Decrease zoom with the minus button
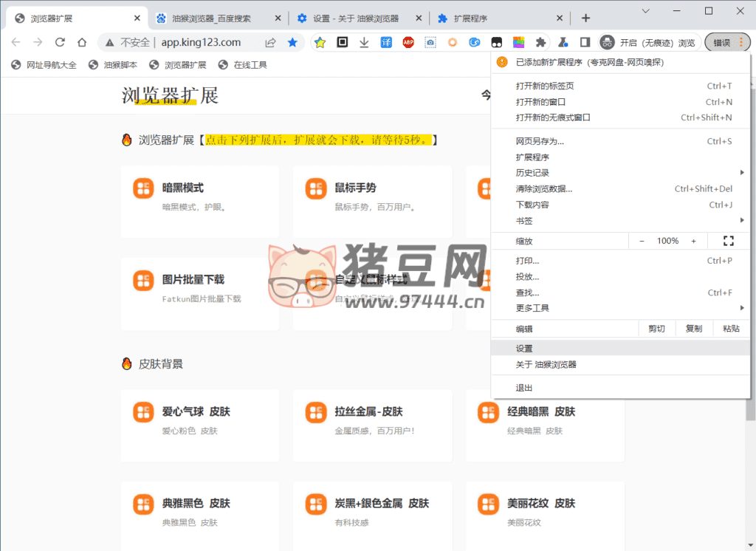 [x=642, y=241]
